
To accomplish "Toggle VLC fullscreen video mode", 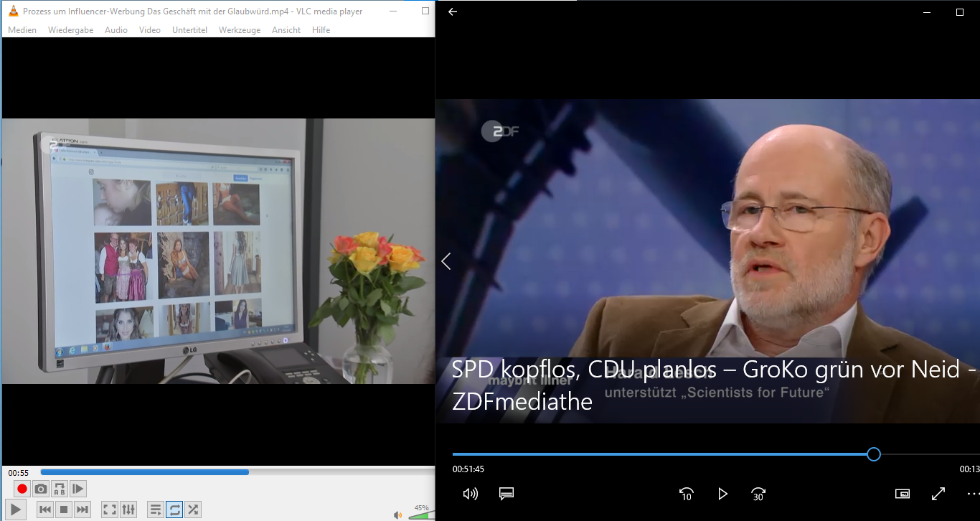I will (x=110, y=510).
